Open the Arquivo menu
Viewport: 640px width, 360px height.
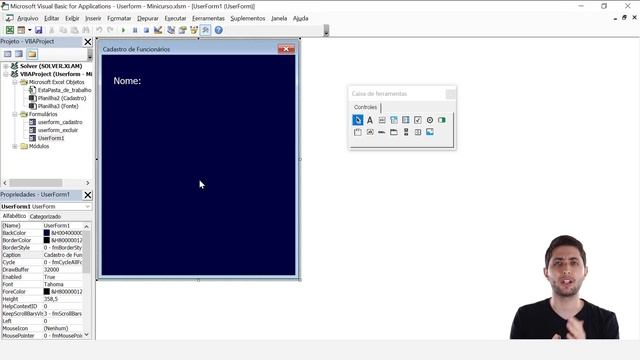click(27, 18)
